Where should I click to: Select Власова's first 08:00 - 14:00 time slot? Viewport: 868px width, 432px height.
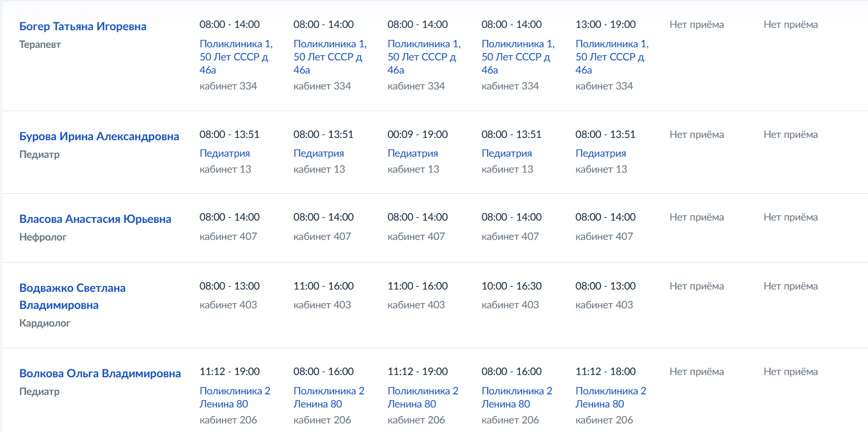pos(229,217)
